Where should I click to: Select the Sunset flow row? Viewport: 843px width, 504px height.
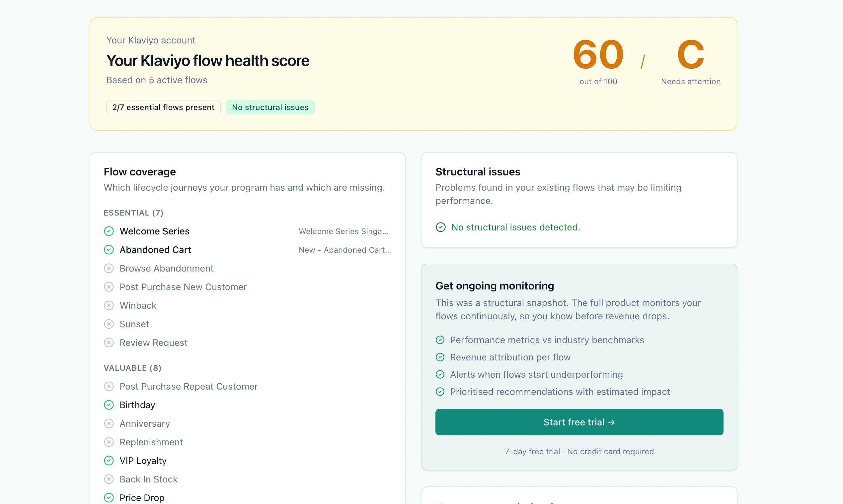coord(248,324)
